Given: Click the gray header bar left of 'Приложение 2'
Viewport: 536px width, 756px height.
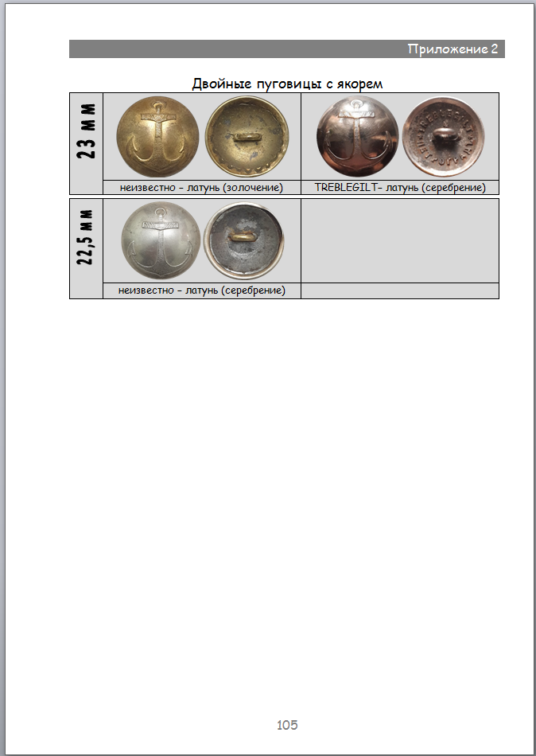Looking at the screenshot, I should click(238, 49).
